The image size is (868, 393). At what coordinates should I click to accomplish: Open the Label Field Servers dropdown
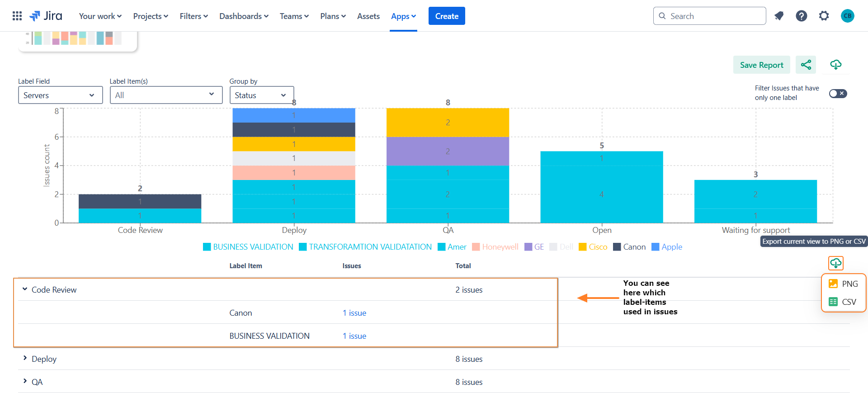pos(60,95)
